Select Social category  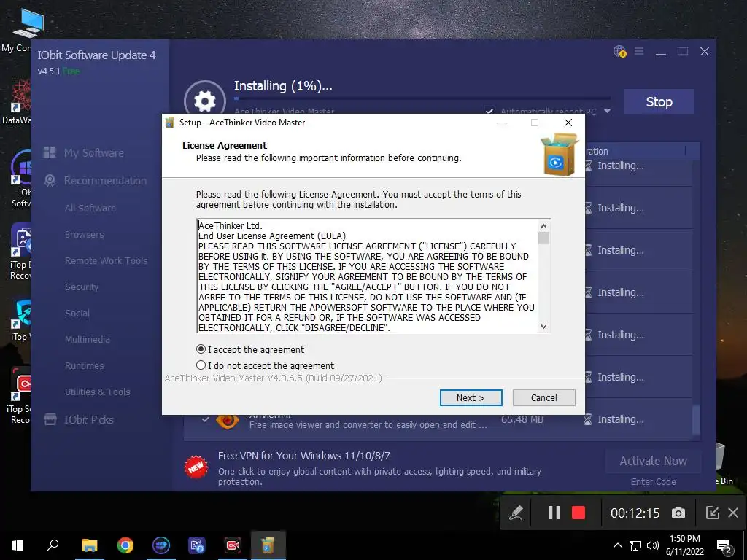click(x=77, y=313)
